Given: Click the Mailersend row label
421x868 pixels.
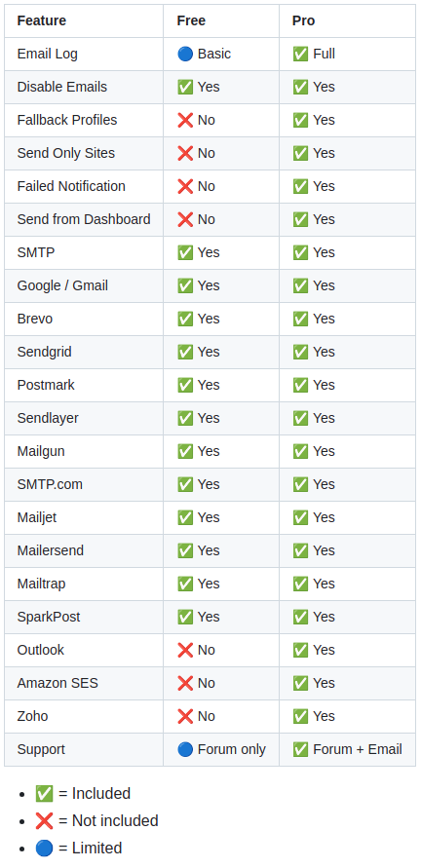Looking at the screenshot, I should 51,550.
